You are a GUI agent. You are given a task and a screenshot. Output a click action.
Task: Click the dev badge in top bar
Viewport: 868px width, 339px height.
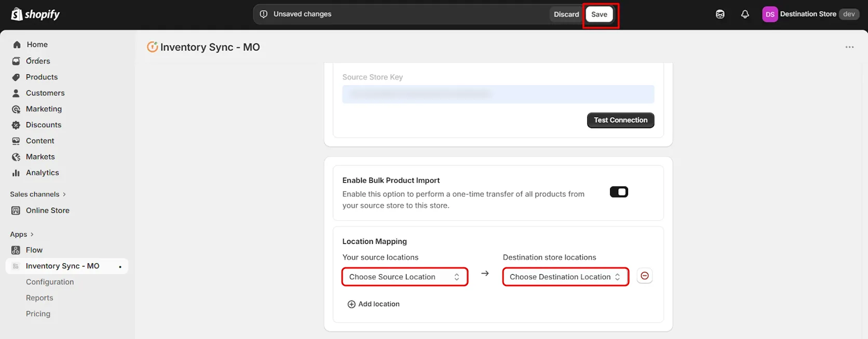click(849, 15)
